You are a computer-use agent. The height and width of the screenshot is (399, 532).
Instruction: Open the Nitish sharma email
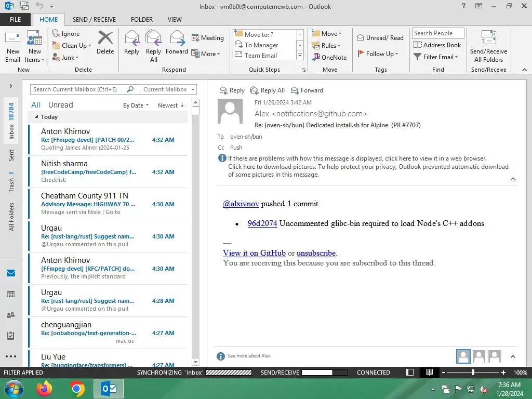[108, 171]
